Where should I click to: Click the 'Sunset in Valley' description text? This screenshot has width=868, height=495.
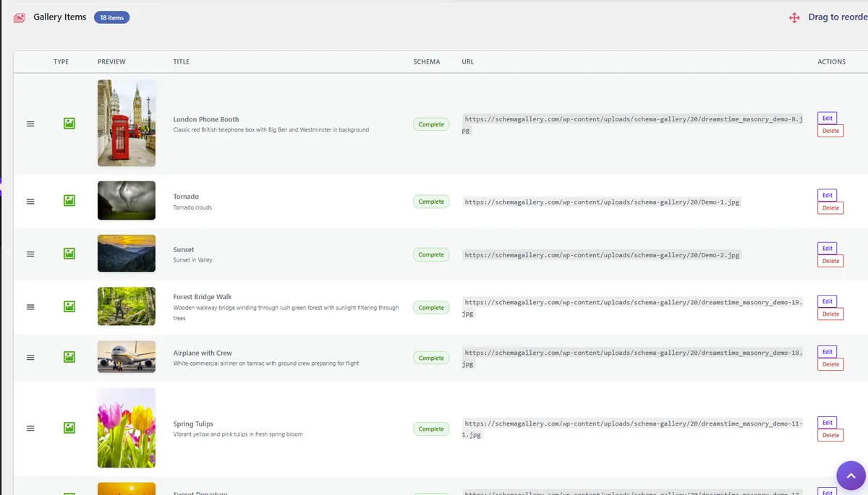(193, 260)
